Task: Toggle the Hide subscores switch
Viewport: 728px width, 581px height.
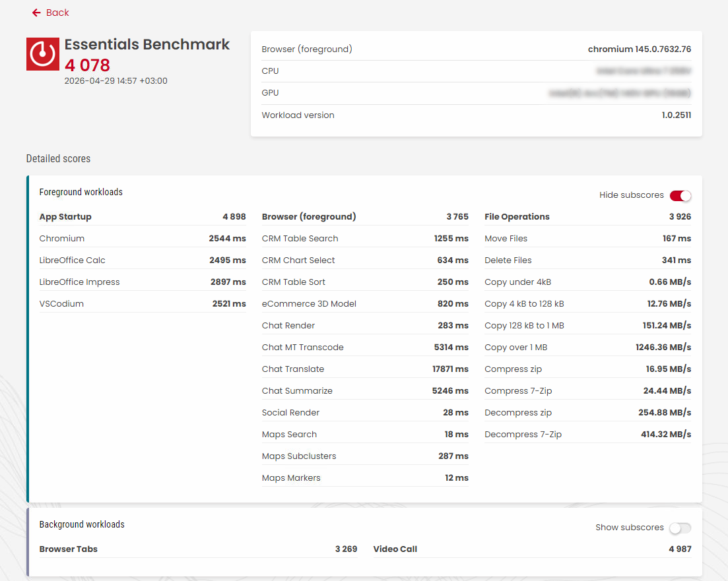Action: tap(680, 195)
